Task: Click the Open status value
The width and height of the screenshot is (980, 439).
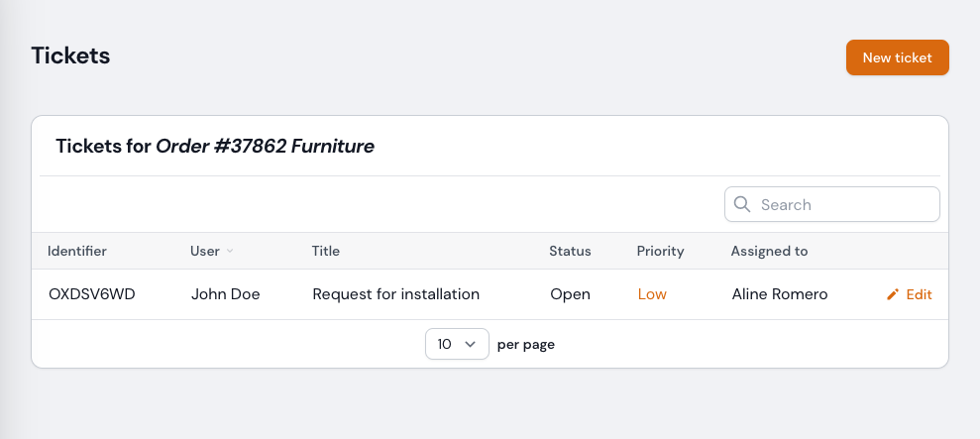Action: pos(570,294)
